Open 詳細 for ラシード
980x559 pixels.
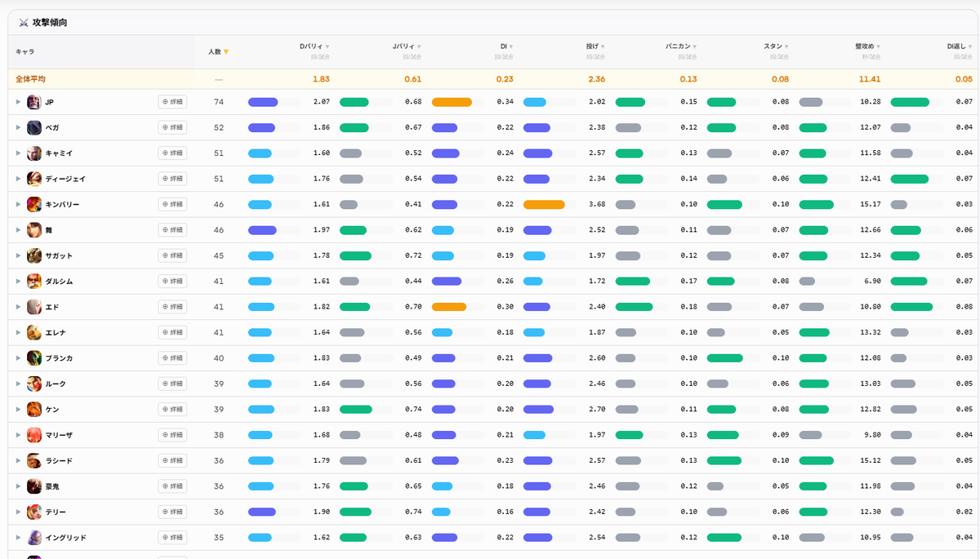[172, 461]
